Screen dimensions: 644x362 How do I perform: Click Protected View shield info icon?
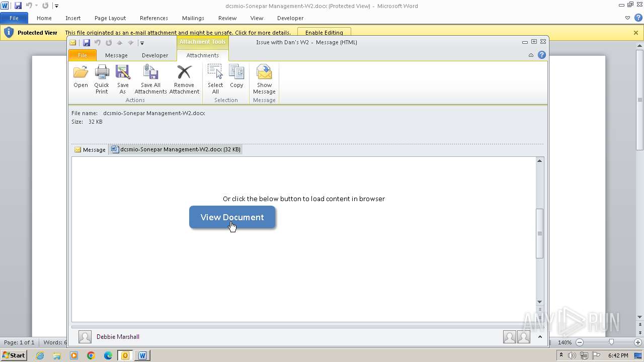click(9, 32)
